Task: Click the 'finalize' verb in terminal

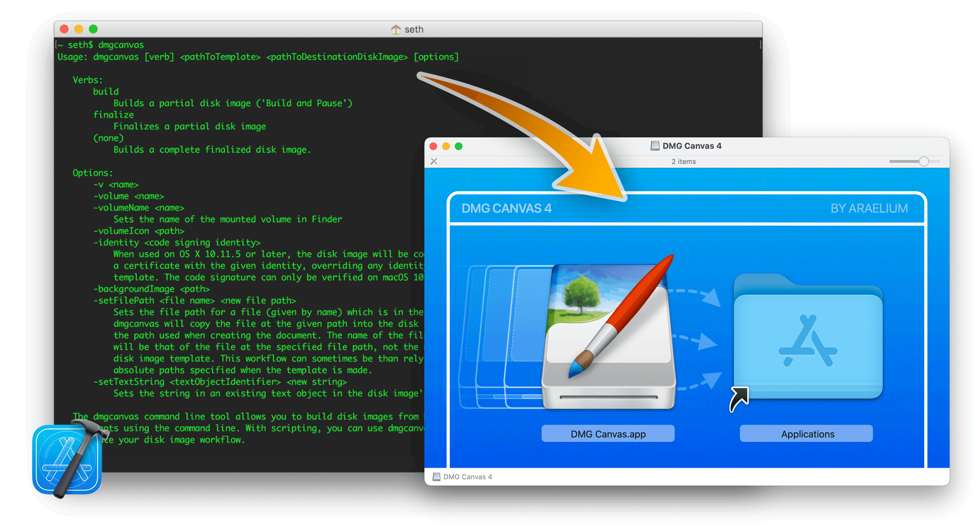Action: (x=113, y=114)
